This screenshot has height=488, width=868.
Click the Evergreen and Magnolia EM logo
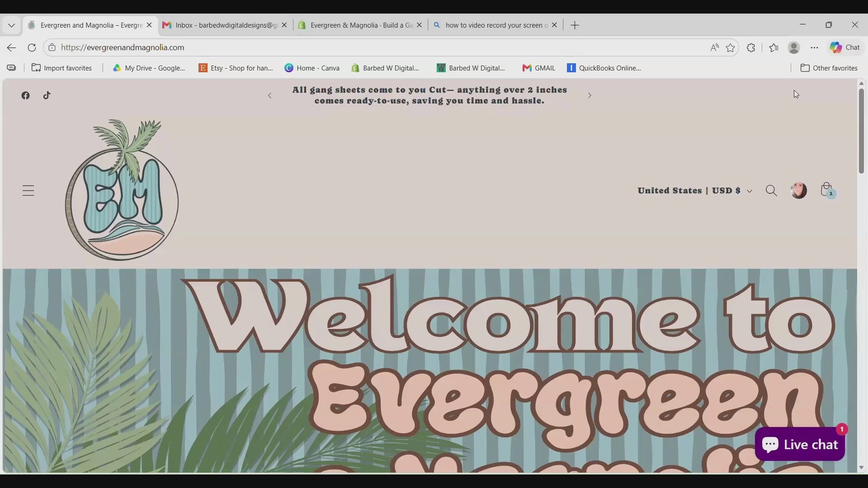click(122, 190)
